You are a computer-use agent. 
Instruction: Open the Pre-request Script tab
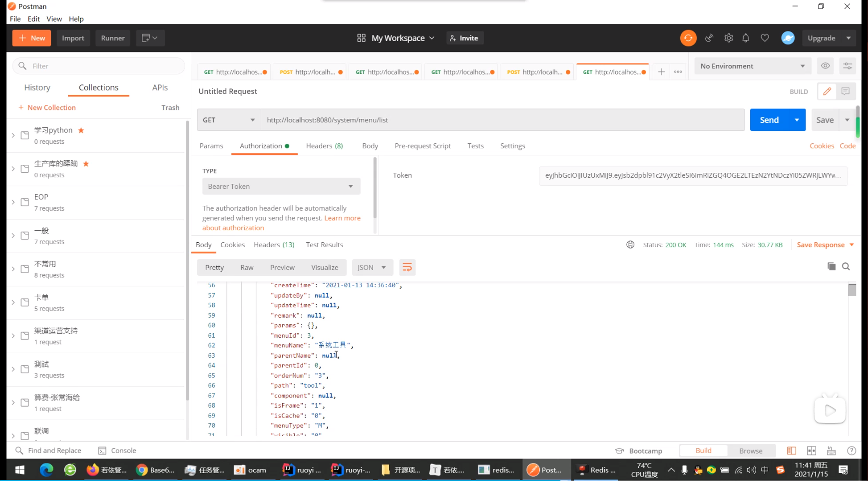tap(423, 146)
